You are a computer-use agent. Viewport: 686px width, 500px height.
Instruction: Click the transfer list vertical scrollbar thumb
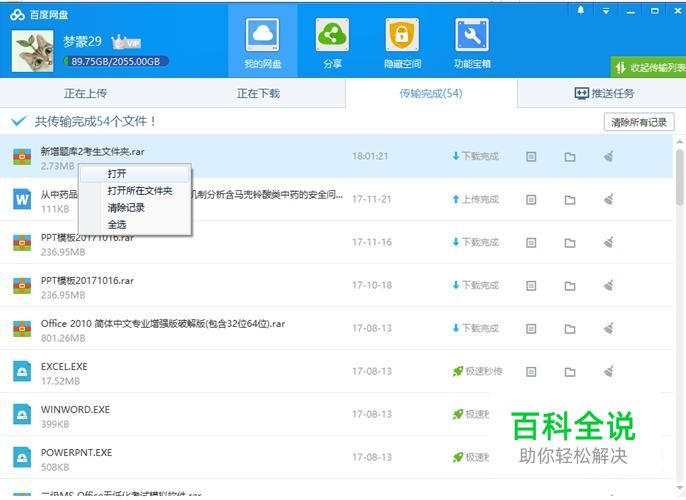tap(679, 175)
